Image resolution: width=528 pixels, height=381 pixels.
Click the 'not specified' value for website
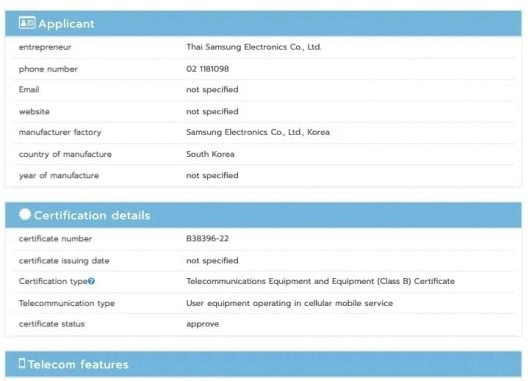click(212, 112)
